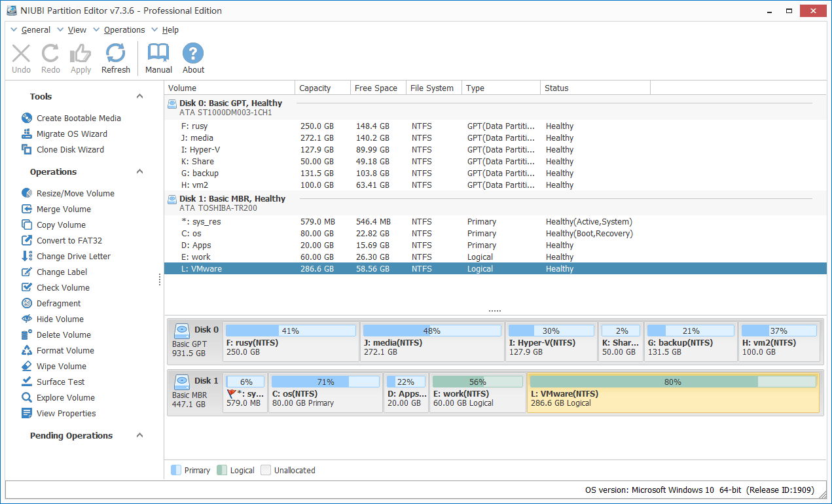The width and height of the screenshot is (832, 504).
Task: Select the C: os volume row
Action: click(x=496, y=233)
